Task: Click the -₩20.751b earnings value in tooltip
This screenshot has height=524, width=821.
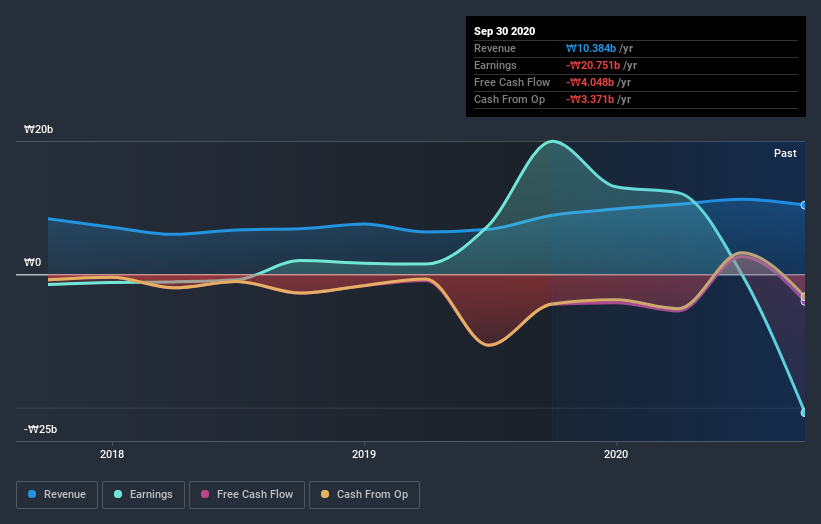Action: coord(593,65)
